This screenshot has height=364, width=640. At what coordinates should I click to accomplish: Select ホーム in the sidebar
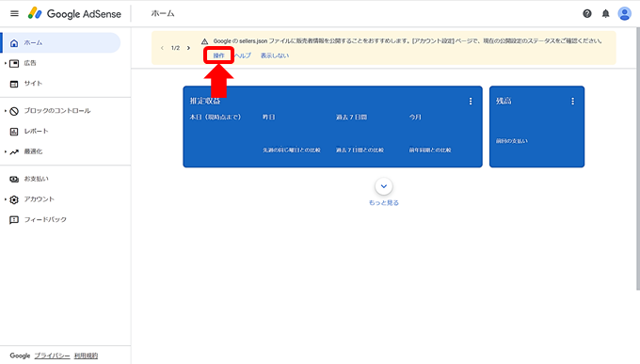60,43
